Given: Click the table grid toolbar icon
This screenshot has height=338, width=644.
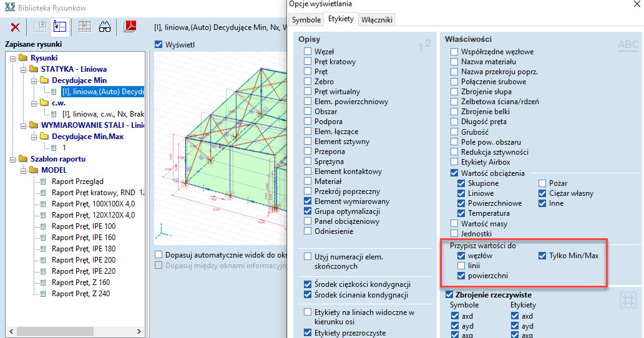Looking at the screenshot, I should 84,27.
